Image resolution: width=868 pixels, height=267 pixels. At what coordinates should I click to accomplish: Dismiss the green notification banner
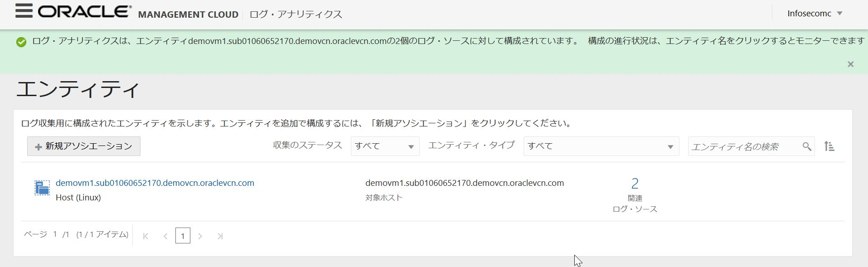(850, 64)
